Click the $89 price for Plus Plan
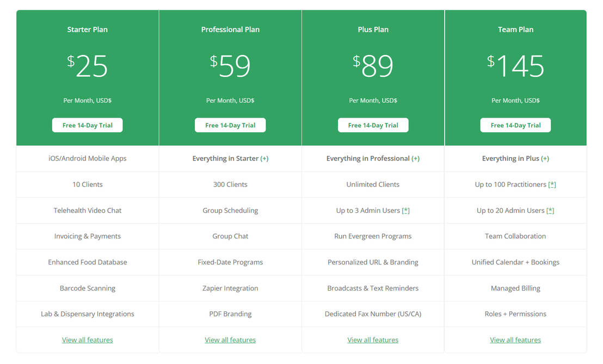603x364 pixels. [373, 65]
